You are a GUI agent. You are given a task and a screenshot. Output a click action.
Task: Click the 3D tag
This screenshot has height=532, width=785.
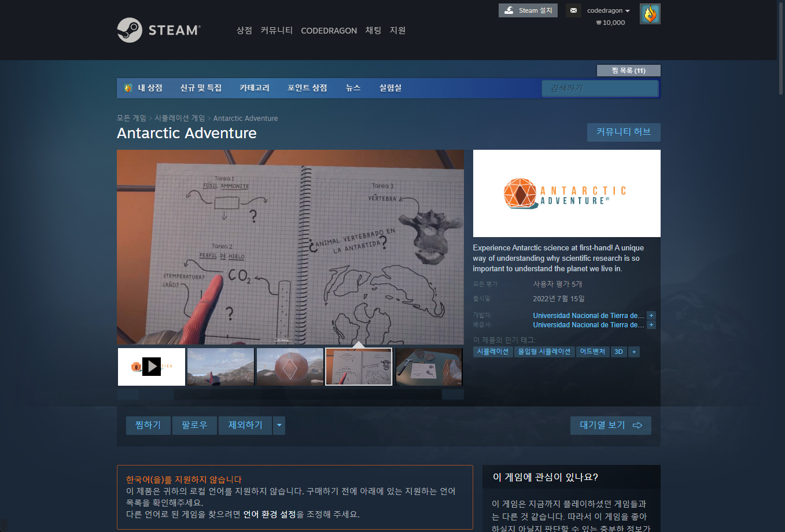[618, 352]
